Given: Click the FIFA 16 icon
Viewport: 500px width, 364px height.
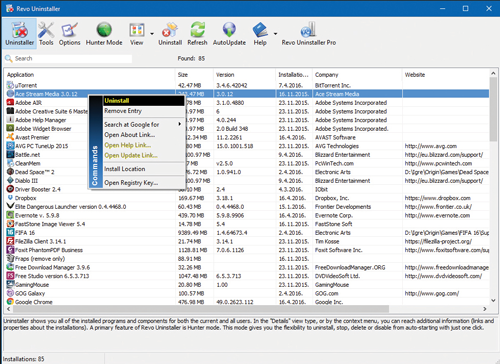Looking at the screenshot, I should [10, 232].
